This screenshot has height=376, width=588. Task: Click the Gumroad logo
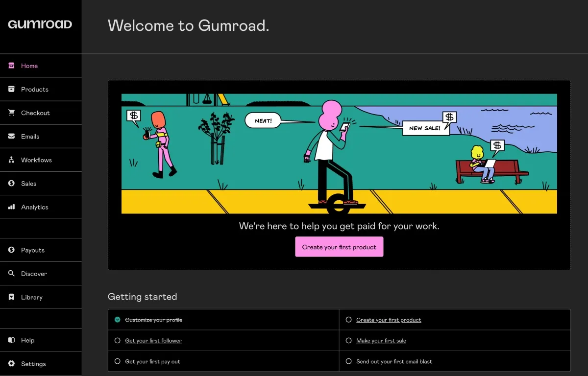pos(40,23)
